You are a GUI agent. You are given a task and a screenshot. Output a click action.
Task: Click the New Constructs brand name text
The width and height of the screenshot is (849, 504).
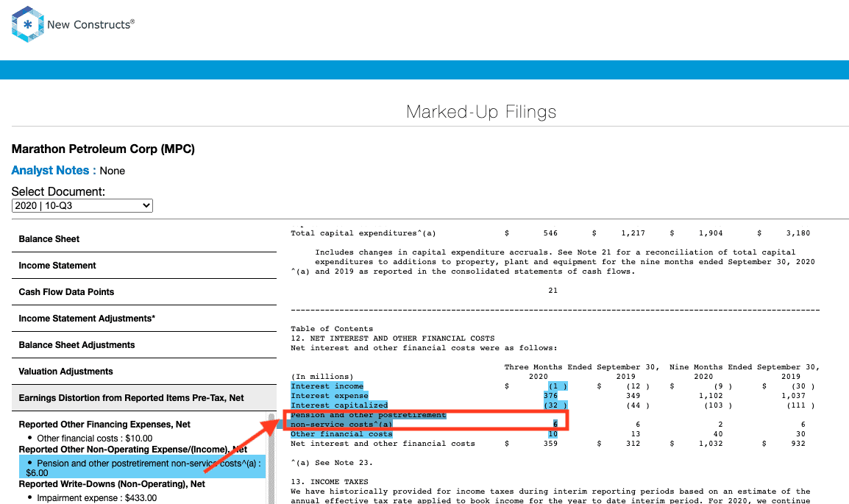coord(90,24)
